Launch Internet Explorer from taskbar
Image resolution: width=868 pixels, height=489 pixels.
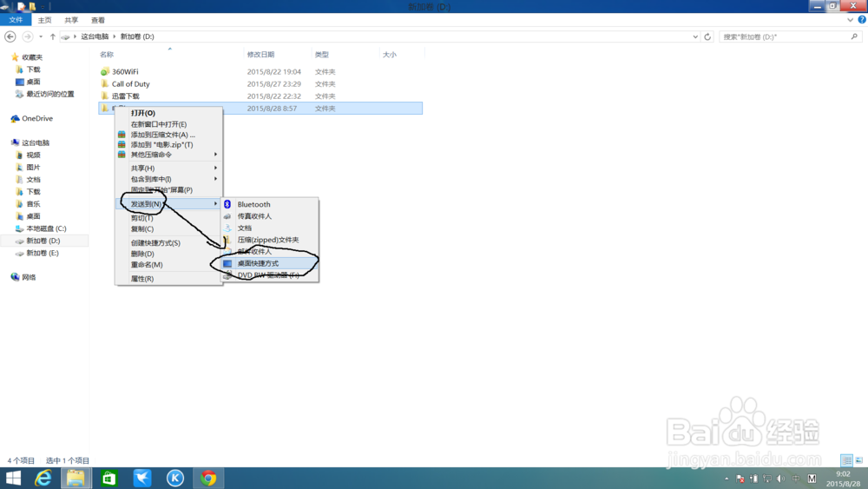(43, 478)
